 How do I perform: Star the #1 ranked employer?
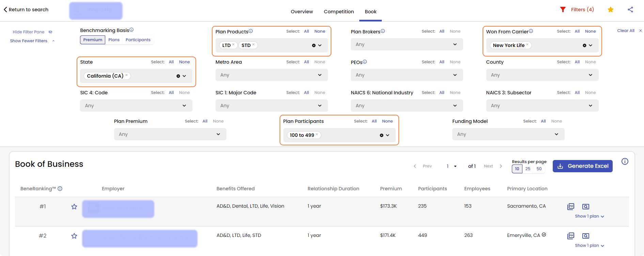tap(74, 207)
